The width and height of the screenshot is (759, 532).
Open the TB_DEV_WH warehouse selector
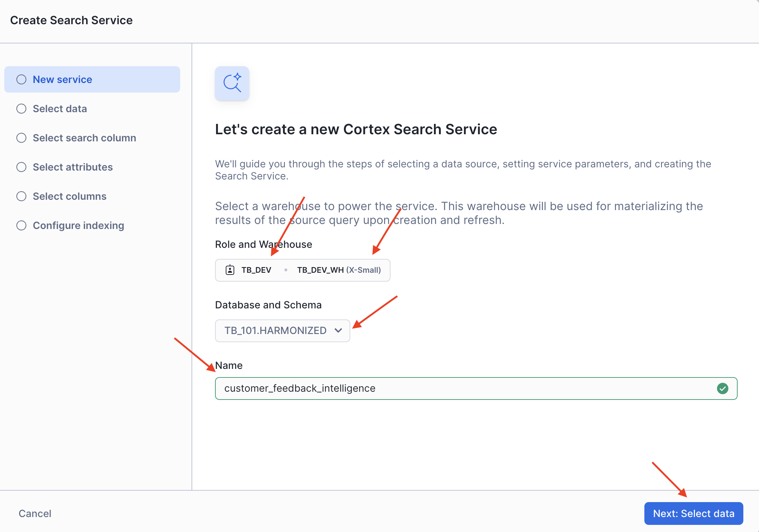click(319, 270)
